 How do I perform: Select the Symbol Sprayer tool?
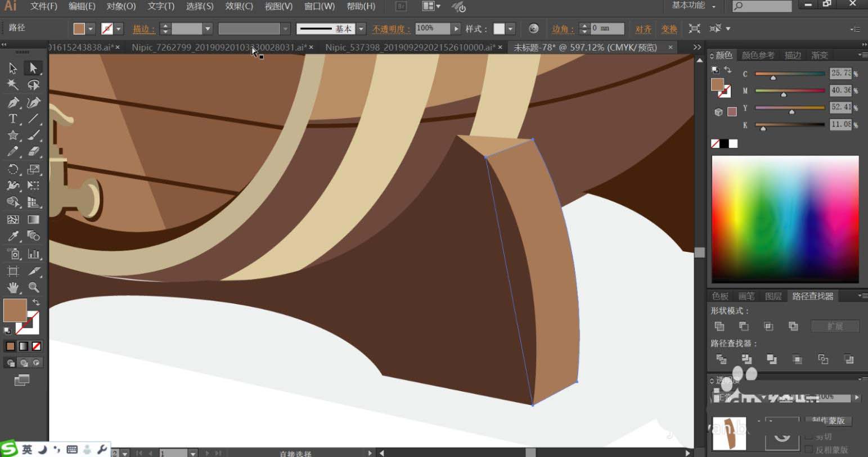(x=13, y=254)
